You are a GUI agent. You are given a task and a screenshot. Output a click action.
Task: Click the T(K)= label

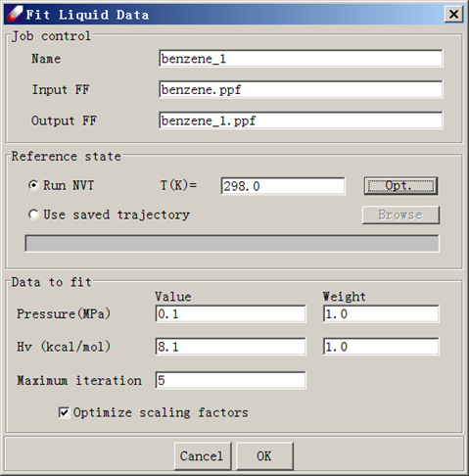(178, 185)
